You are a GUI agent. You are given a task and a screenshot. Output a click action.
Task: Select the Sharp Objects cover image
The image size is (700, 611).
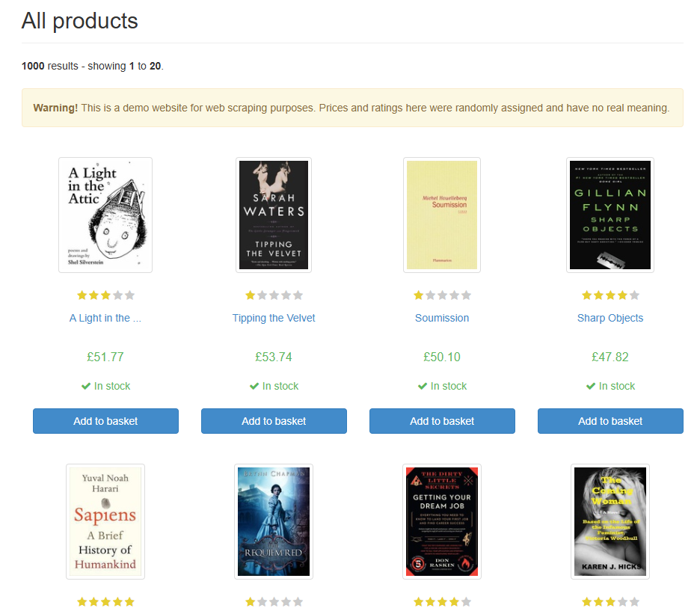click(x=610, y=215)
